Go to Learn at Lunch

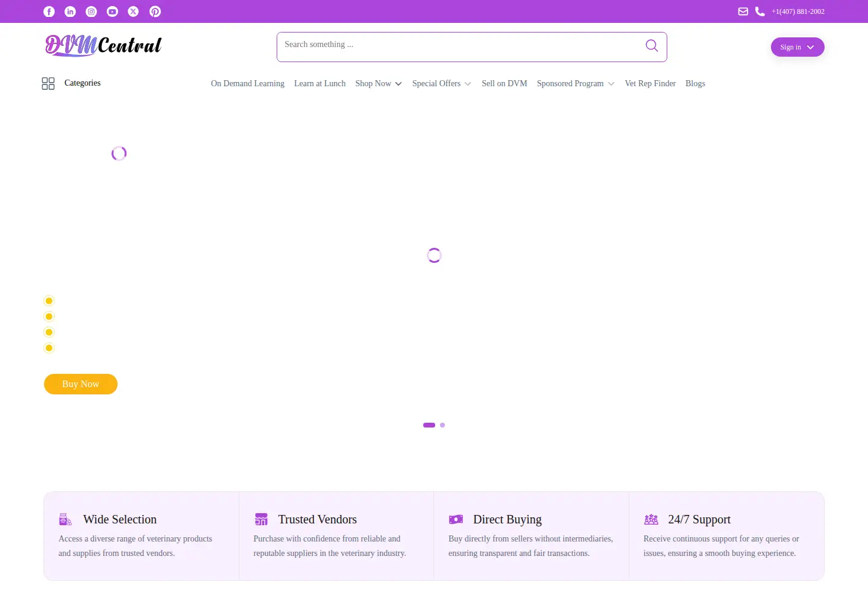coord(320,84)
